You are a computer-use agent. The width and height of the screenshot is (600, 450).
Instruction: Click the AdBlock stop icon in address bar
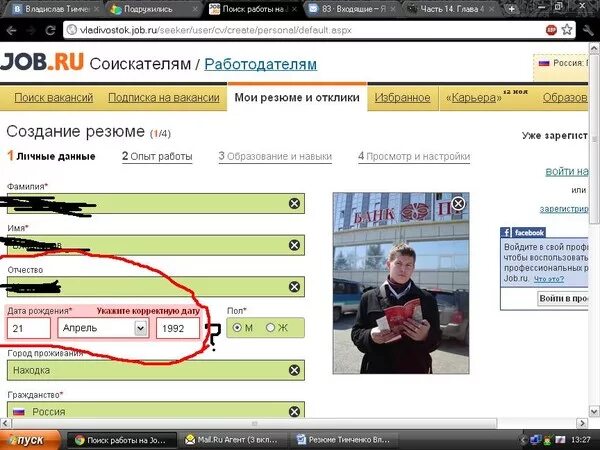pyautogui.click(x=551, y=30)
